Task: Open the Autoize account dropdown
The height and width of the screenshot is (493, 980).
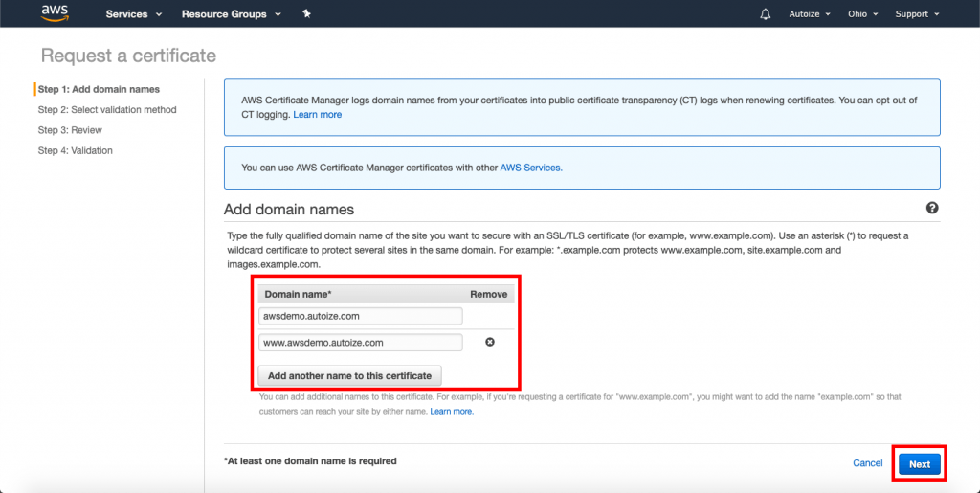Action: [810, 13]
